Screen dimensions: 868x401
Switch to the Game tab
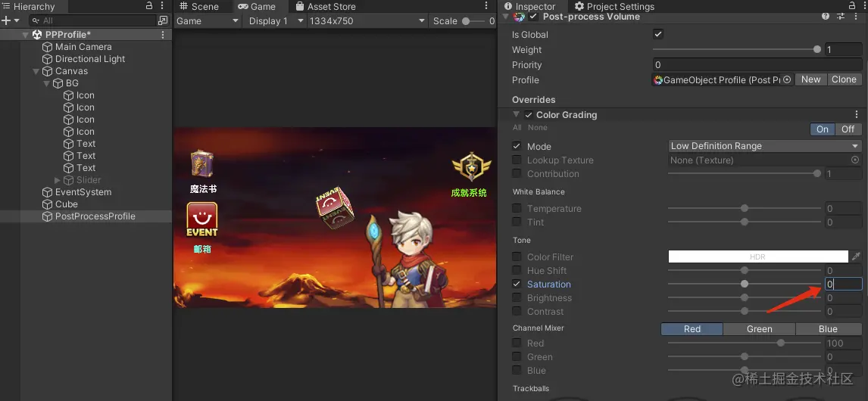257,7
